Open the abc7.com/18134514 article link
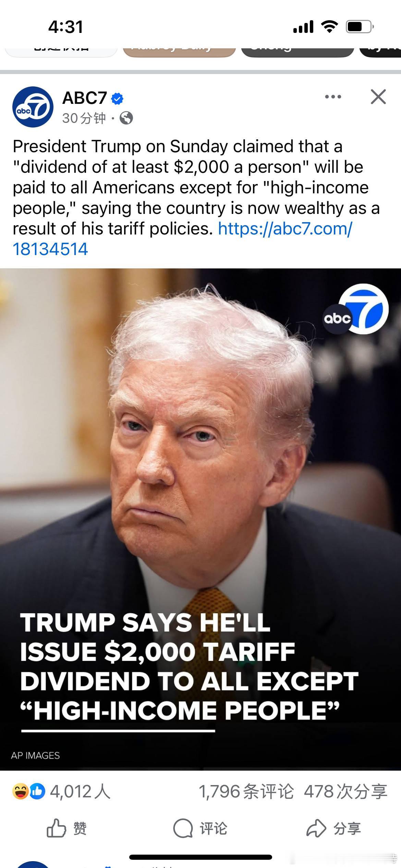 click(182, 239)
